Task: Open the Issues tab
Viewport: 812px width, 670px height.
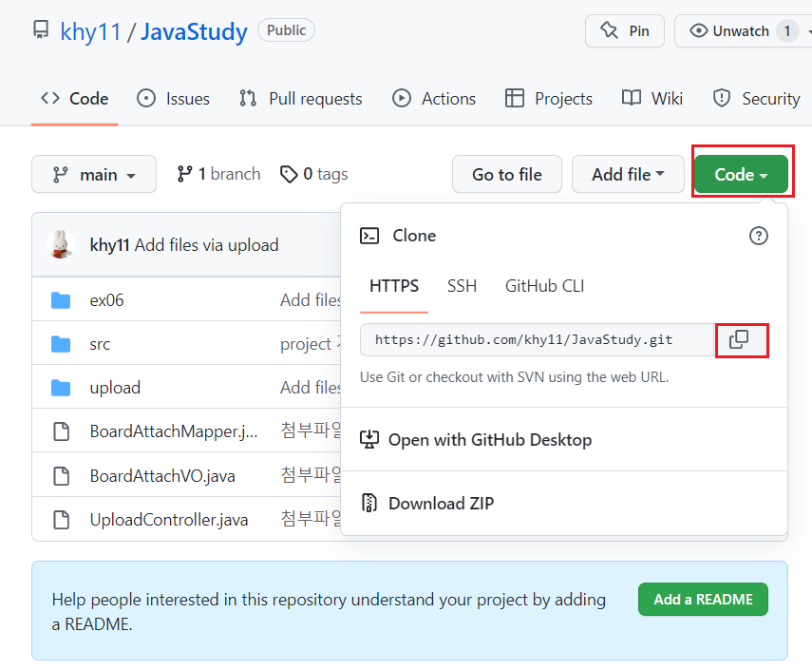Action: tap(173, 99)
